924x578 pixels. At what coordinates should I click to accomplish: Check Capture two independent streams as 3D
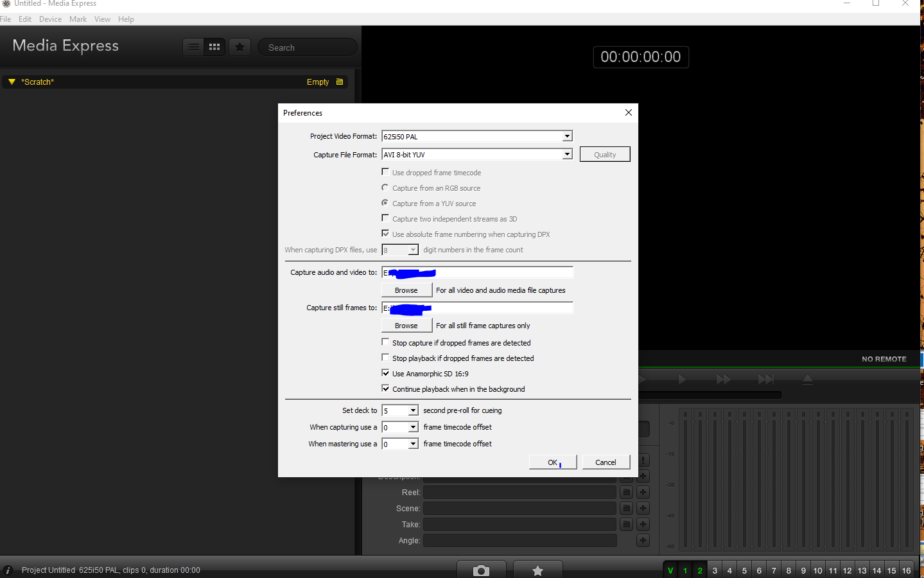coord(385,218)
